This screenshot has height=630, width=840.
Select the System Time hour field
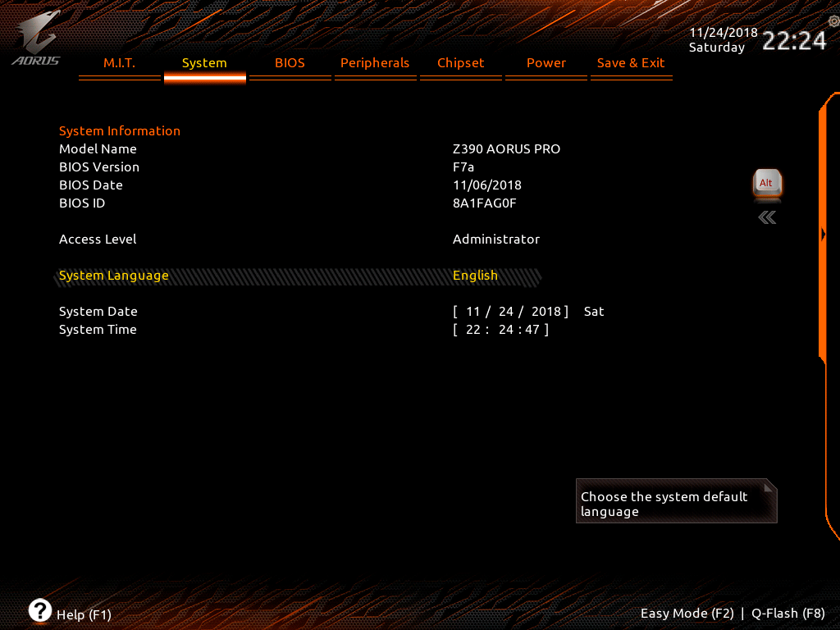(473, 330)
